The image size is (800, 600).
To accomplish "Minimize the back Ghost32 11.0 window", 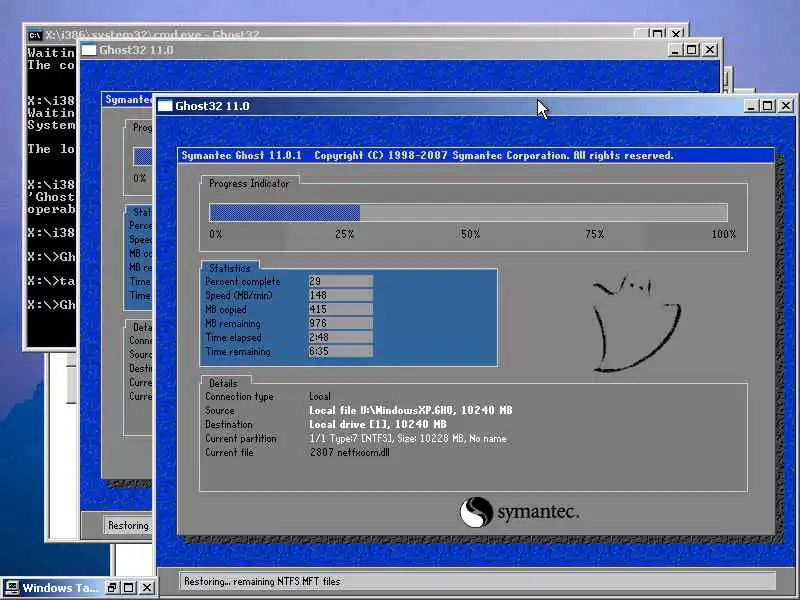I will pyautogui.click(x=674, y=50).
